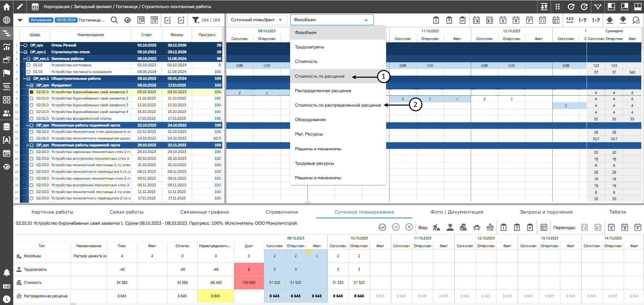This screenshot has width=644, height=305.
Task: Open the globe icon in sidebar
Action: click(6, 20)
